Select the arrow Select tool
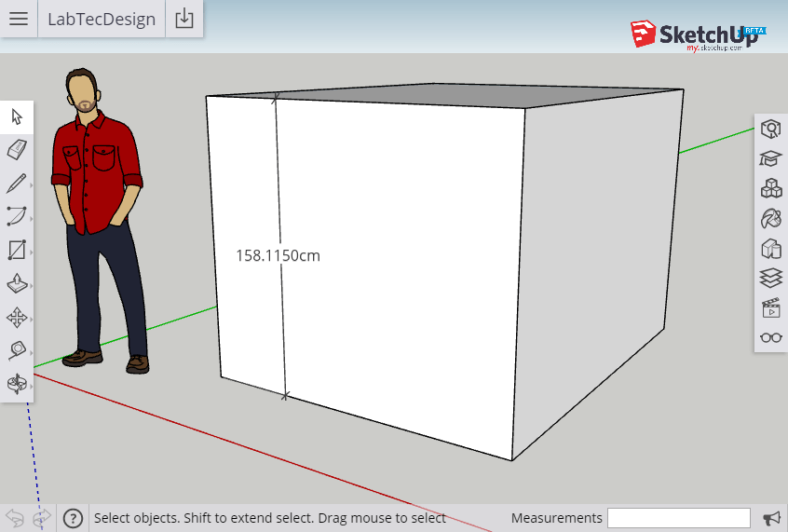 click(17, 116)
